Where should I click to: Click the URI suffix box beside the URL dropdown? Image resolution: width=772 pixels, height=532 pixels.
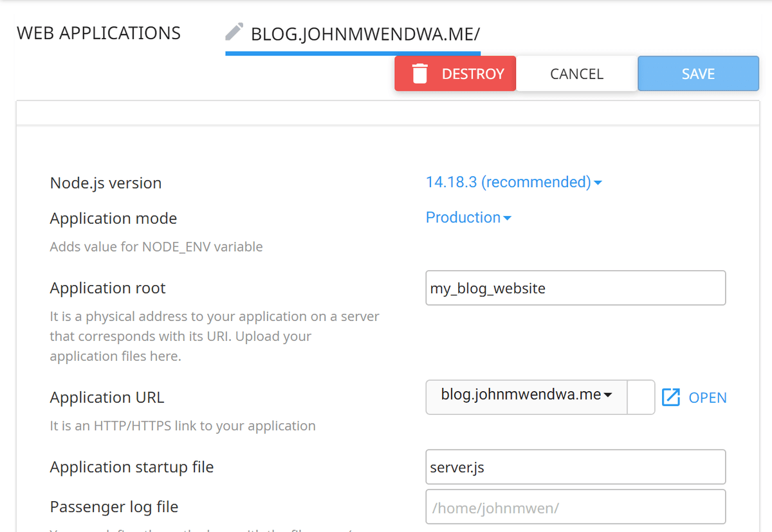point(641,397)
